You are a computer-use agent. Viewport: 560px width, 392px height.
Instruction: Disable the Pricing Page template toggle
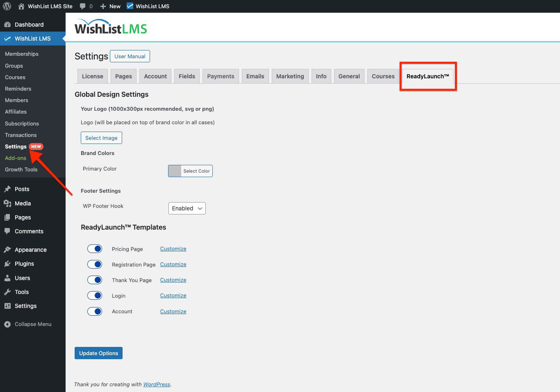click(95, 248)
